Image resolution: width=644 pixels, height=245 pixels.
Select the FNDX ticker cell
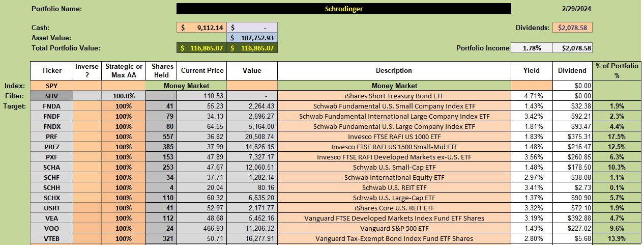point(51,126)
